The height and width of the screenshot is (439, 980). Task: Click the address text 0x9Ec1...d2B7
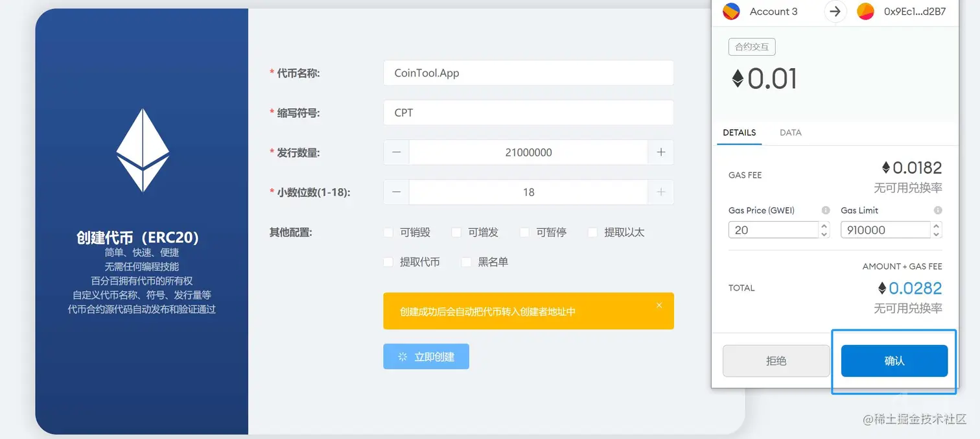point(915,12)
